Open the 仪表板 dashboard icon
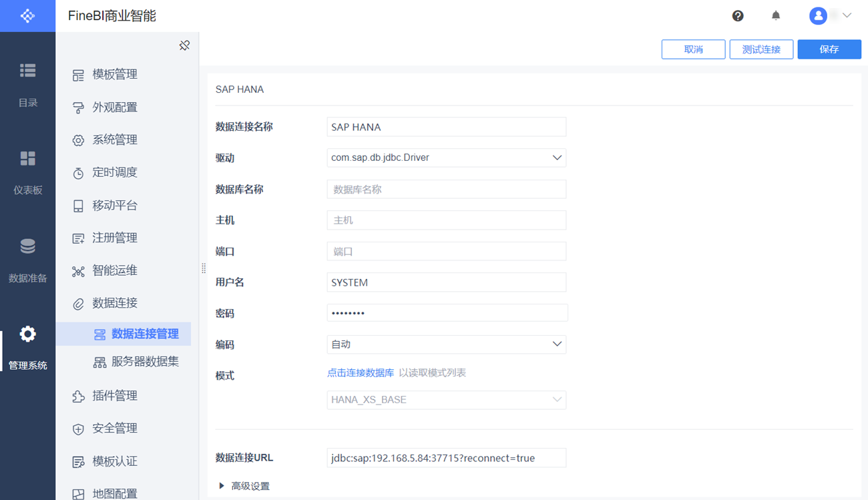 click(27, 158)
